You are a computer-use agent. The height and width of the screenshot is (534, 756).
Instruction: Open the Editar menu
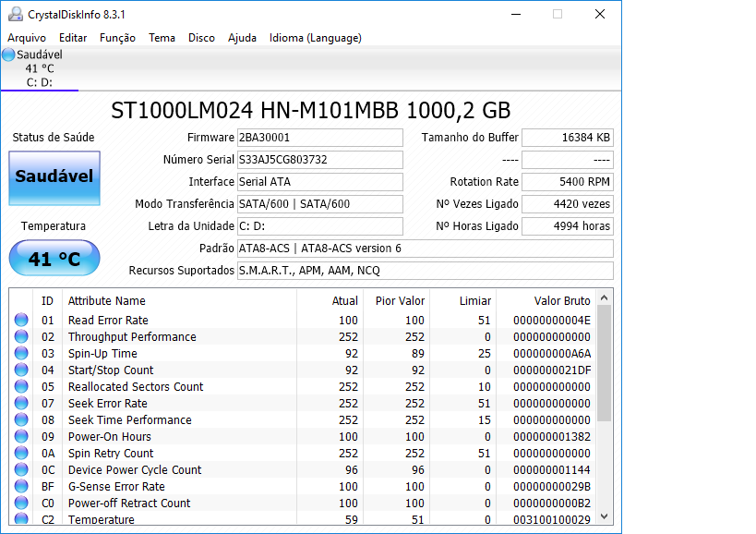coord(73,38)
